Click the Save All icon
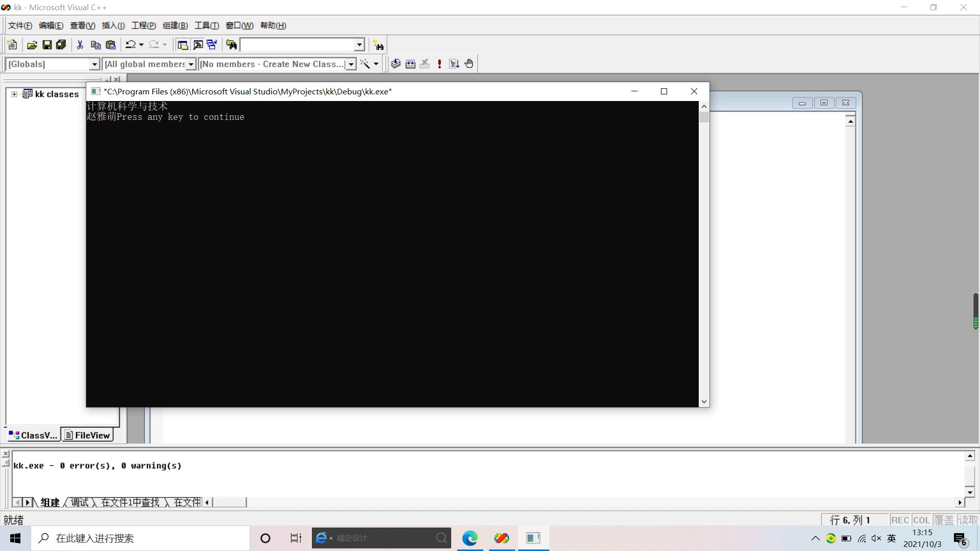 click(x=61, y=45)
